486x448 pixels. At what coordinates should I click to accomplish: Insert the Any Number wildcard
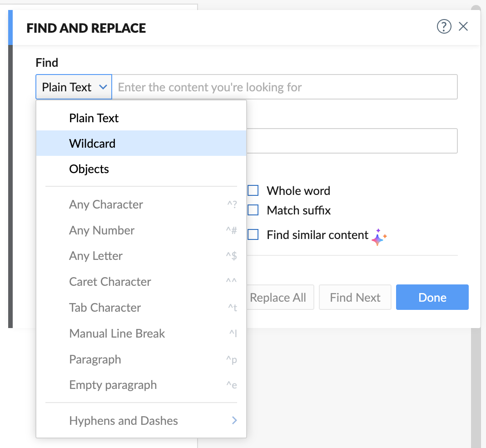[x=141, y=230]
